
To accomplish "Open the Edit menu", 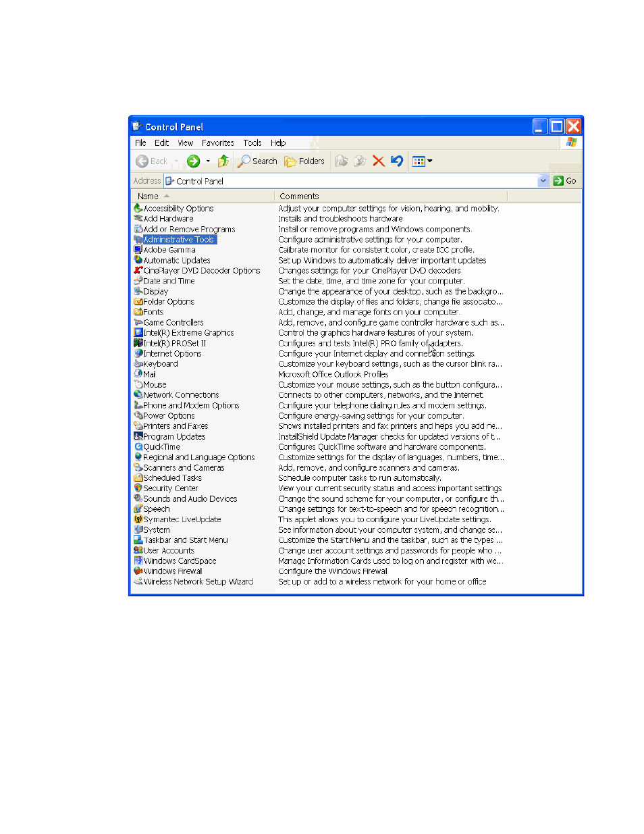I will tap(162, 142).
